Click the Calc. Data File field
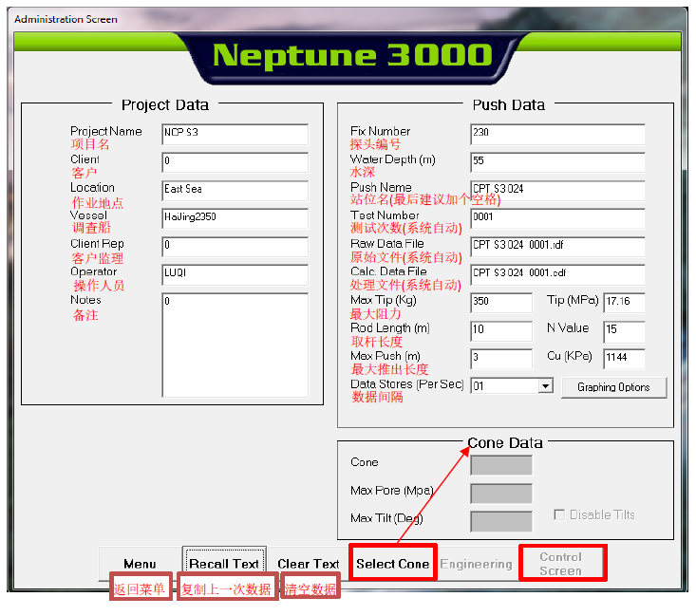 (557, 274)
